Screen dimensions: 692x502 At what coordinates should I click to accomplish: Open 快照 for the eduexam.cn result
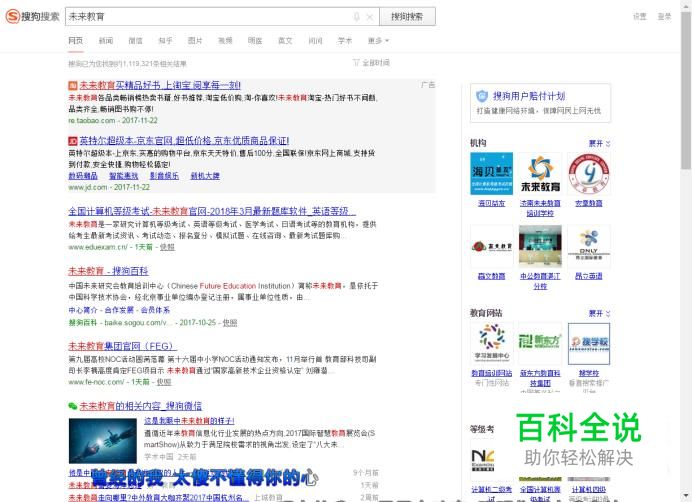click(x=167, y=247)
